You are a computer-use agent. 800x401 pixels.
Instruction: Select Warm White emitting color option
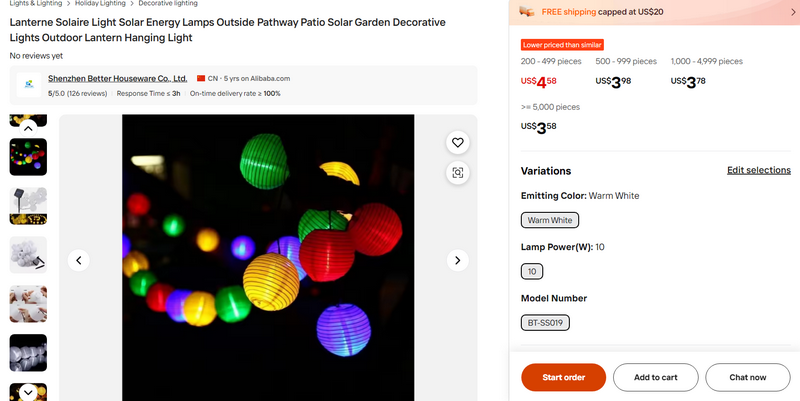coord(550,220)
